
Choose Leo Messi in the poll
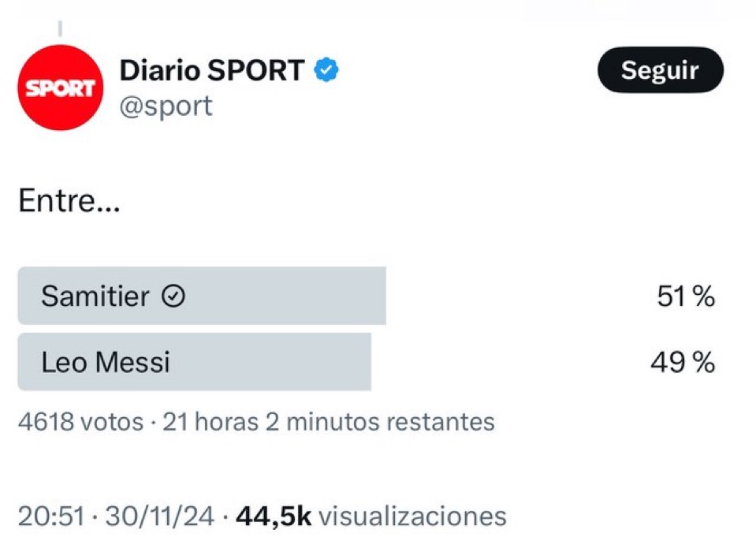106,362
